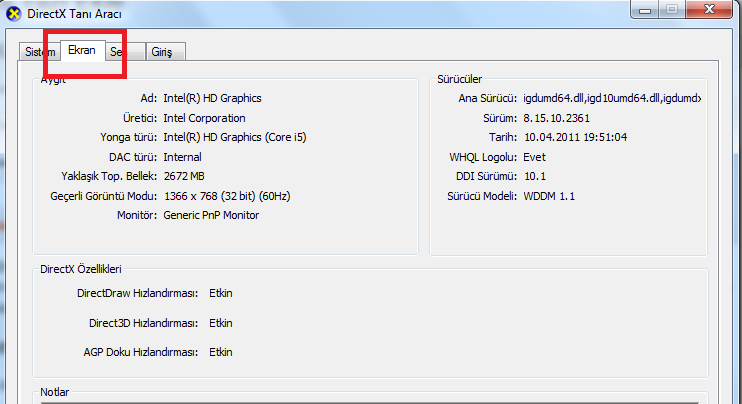This screenshot has height=404, width=742.
Task: Close the DirectX Tanı Aracı window
Action: pyautogui.click(x=709, y=9)
